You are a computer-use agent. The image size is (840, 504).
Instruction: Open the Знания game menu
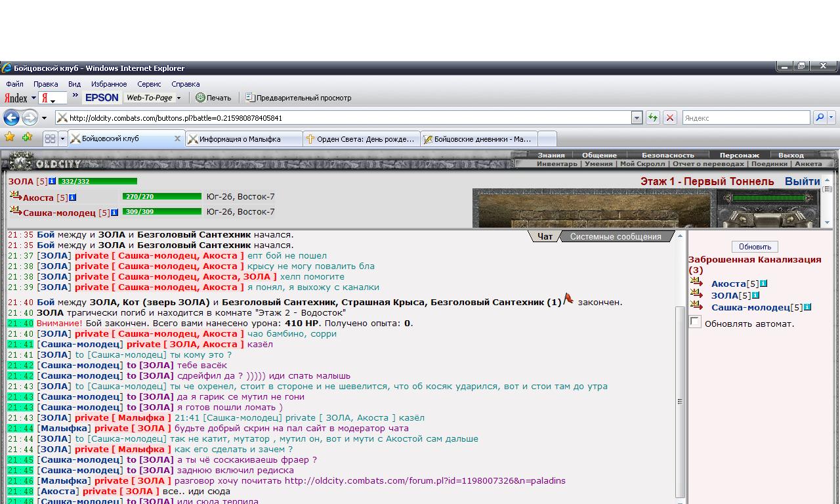(551, 156)
